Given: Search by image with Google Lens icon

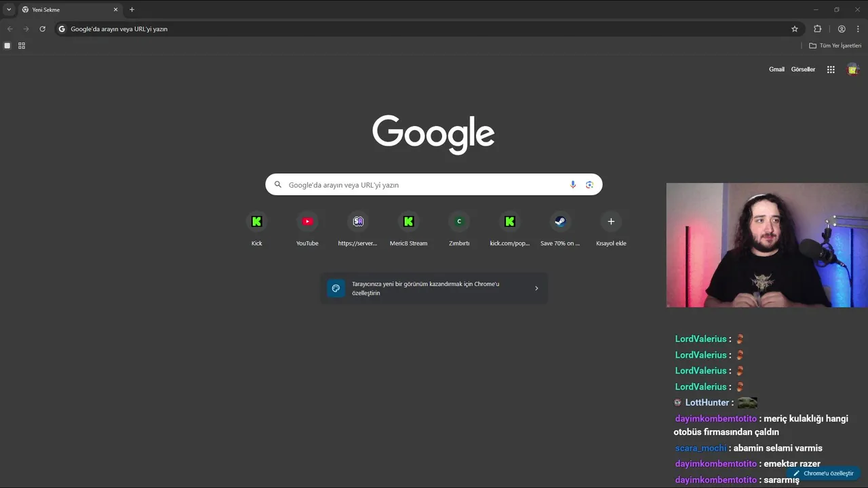Looking at the screenshot, I should click(x=589, y=185).
